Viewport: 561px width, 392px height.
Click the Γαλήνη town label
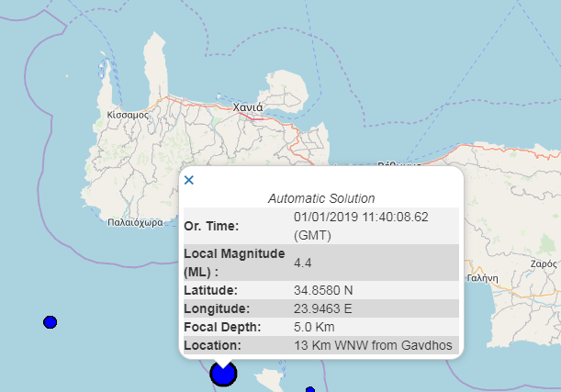tap(482, 277)
